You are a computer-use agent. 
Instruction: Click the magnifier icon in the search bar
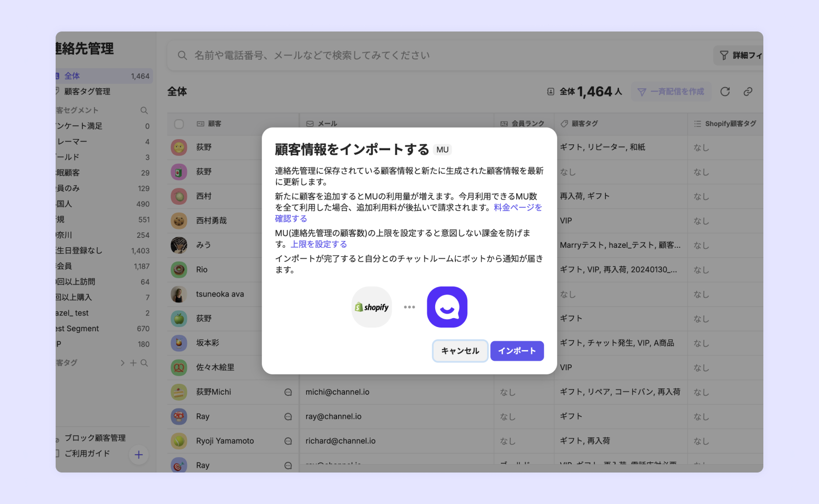(182, 55)
